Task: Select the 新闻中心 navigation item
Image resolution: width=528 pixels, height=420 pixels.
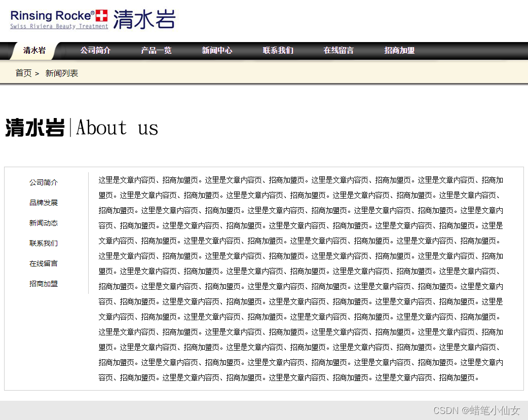Action: pos(217,51)
